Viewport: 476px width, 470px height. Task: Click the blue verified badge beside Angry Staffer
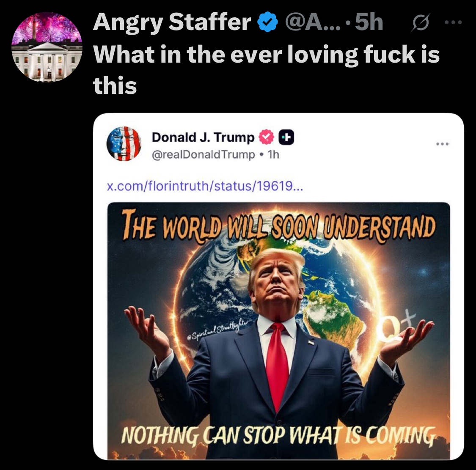coord(267,22)
